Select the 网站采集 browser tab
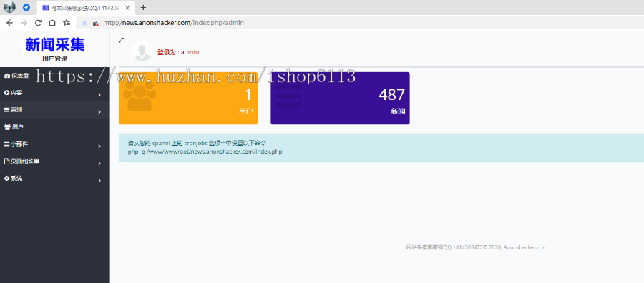644x283 pixels. point(85,7)
